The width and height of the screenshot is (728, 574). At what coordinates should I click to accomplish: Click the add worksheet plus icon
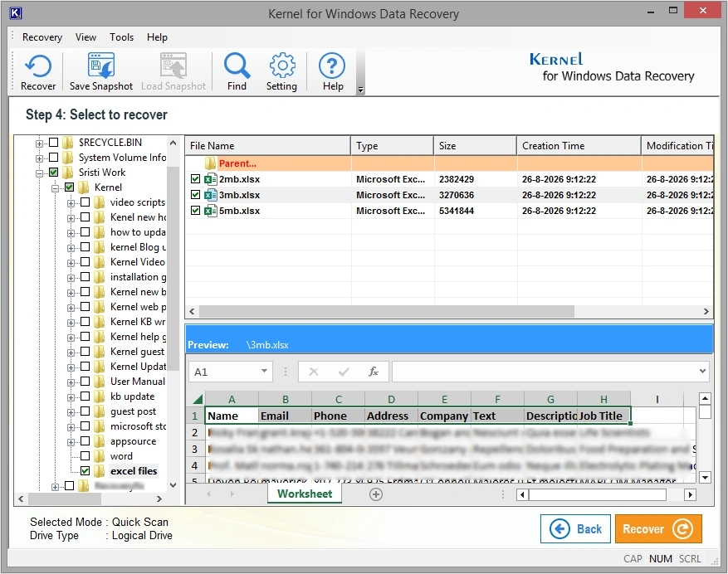point(375,494)
